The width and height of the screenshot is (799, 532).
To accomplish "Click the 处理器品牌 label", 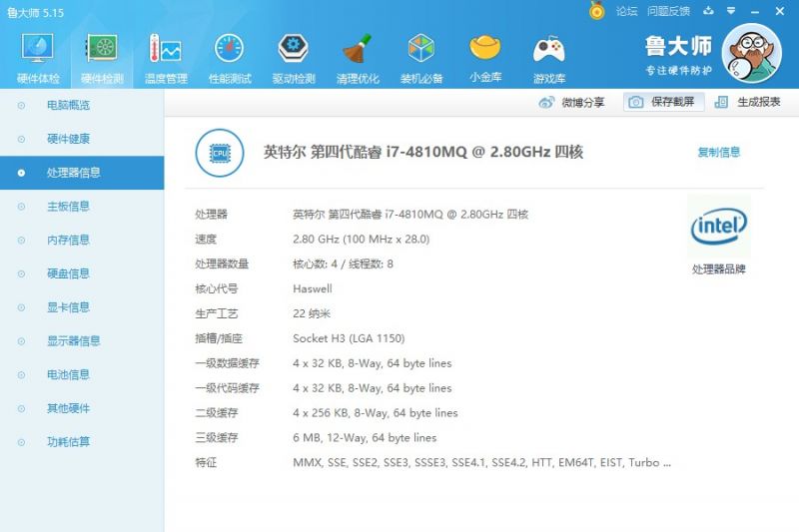I will pos(718,269).
